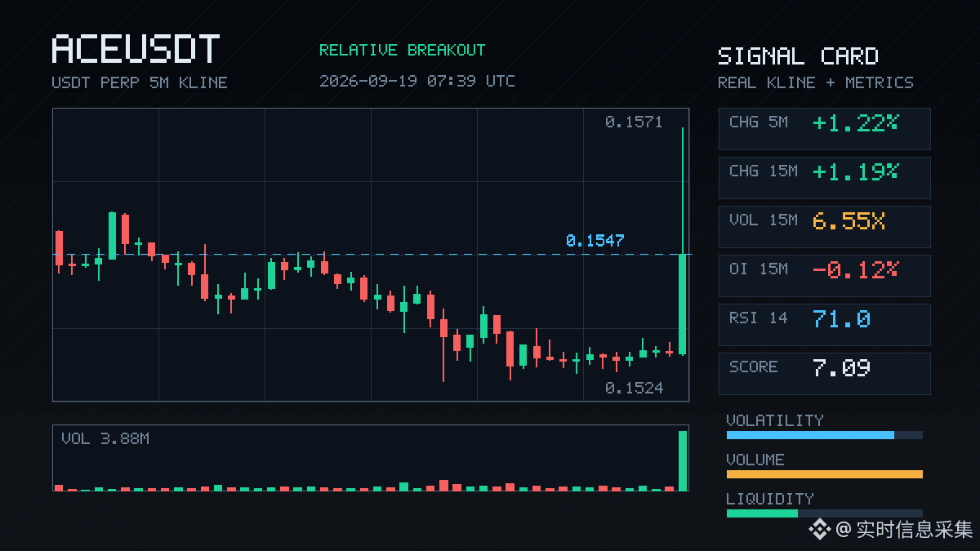Click the ACEUSDT symbol title

point(136,50)
